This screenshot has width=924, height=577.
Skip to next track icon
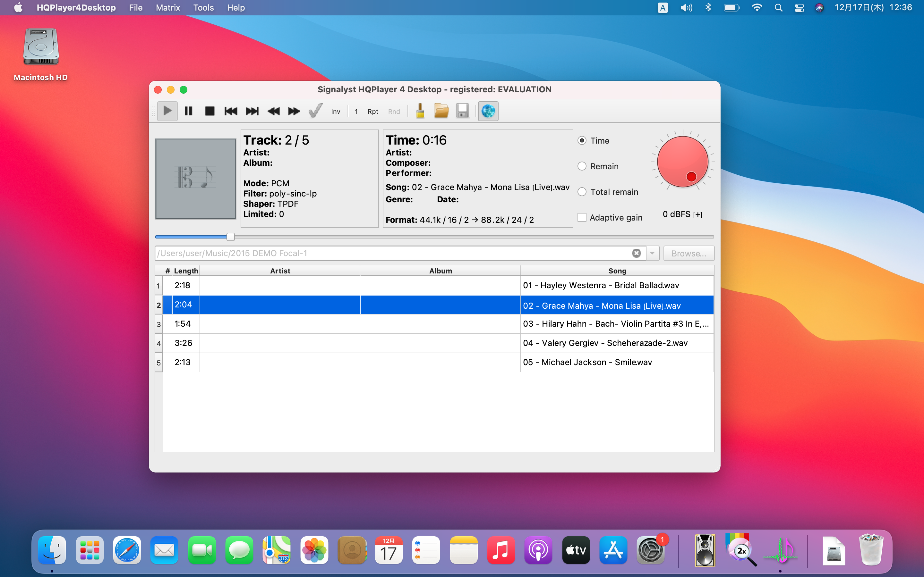(252, 111)
